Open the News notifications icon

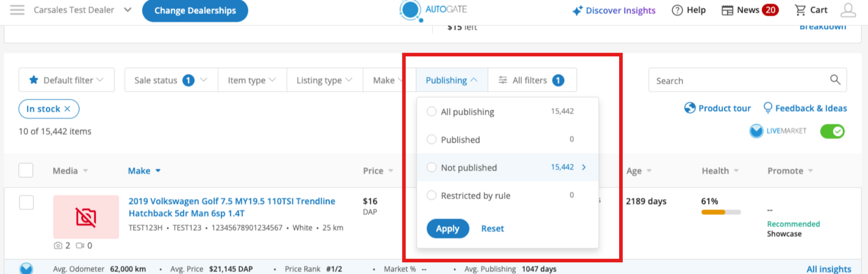(727, 10)
